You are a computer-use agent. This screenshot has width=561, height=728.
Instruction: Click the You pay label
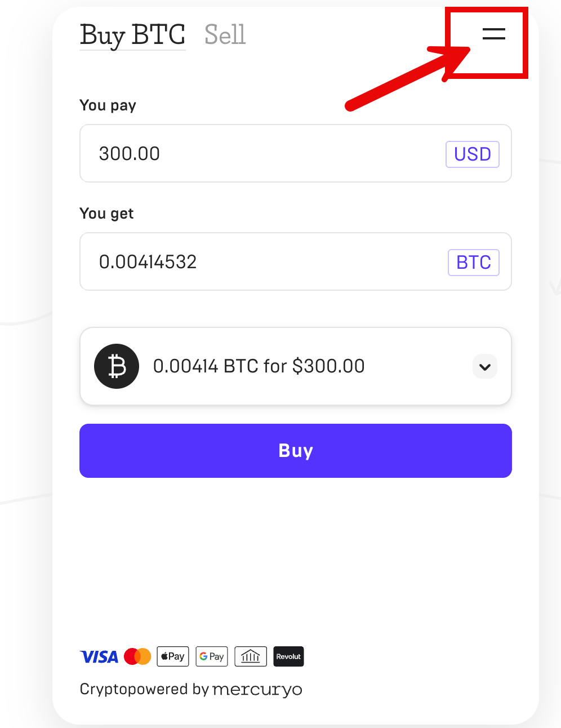(108, 105)
